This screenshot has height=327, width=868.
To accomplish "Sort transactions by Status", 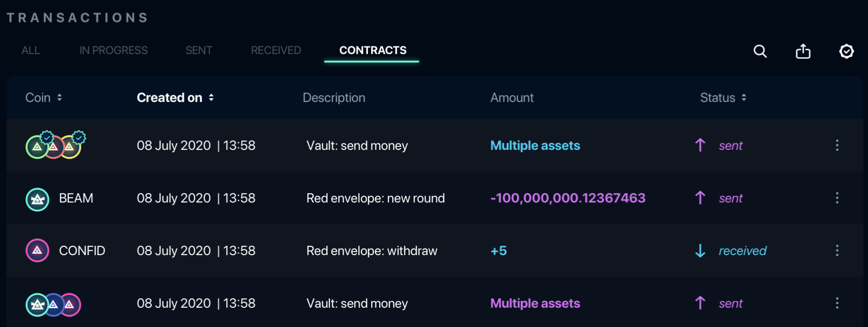I will (722, 98).
